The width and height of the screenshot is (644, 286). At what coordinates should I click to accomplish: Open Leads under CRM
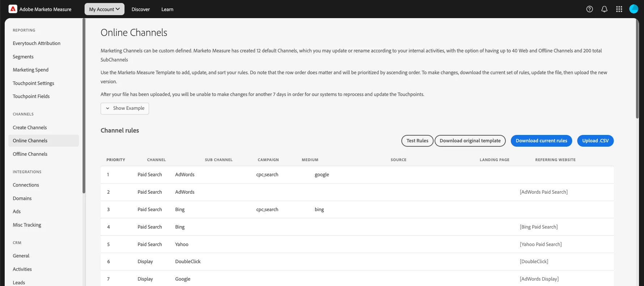click(x=19, y=283)
